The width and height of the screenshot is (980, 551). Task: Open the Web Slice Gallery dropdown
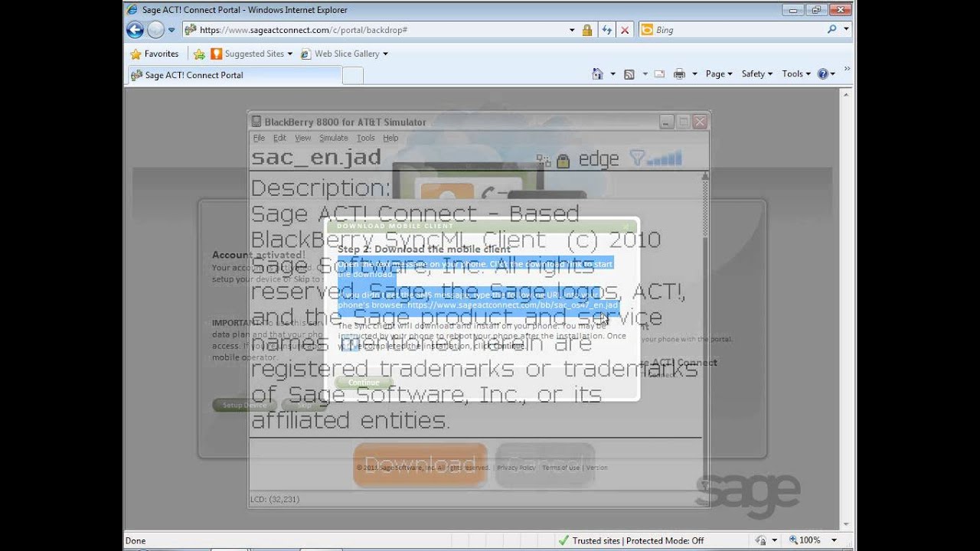point(344,54)
